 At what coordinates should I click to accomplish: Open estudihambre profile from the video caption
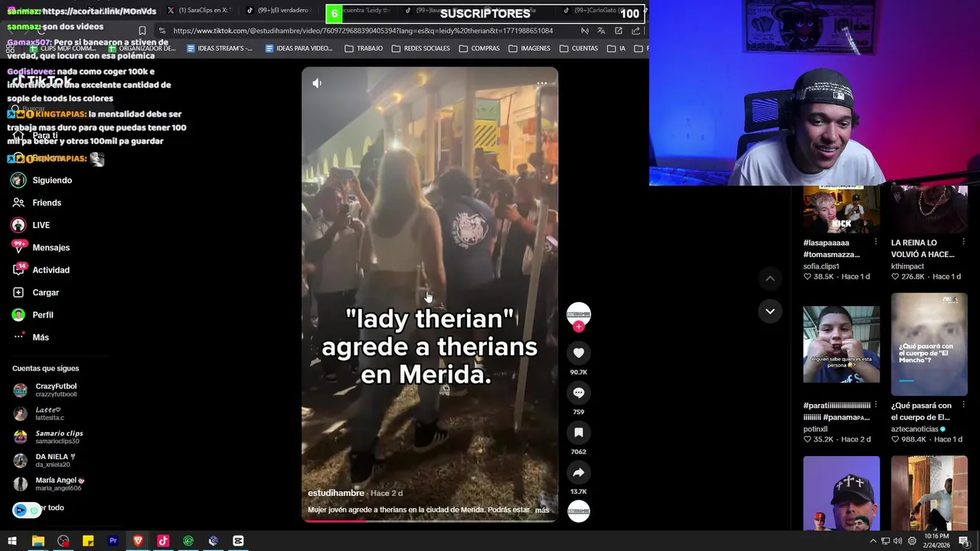click(335, 494)
